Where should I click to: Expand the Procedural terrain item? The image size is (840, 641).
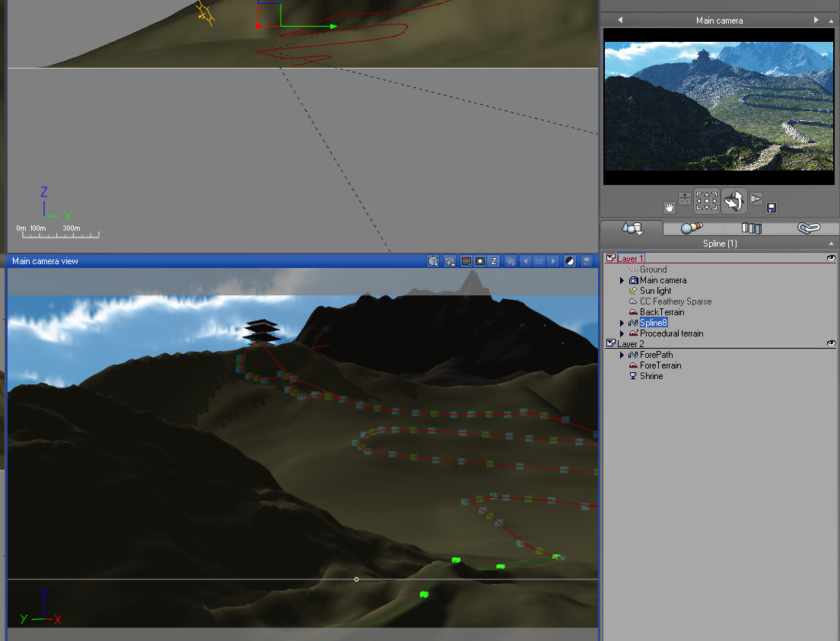coord(622,333)
